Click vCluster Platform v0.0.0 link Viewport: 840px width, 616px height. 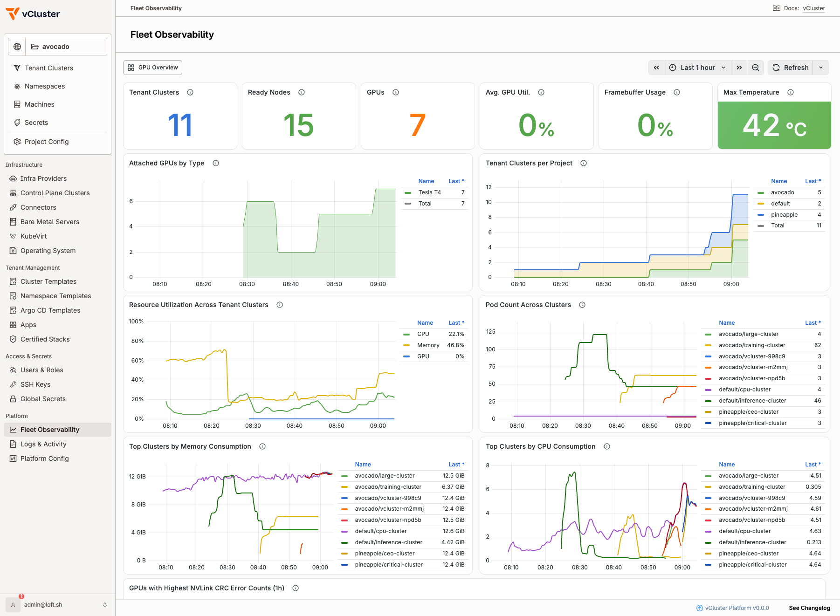coord(733,608)
